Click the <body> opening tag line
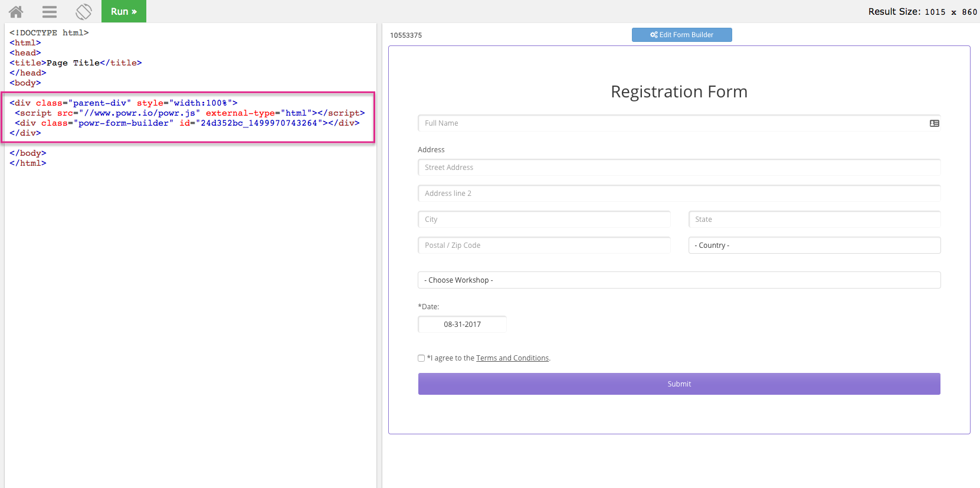The image size is (980, 488). 25,83
